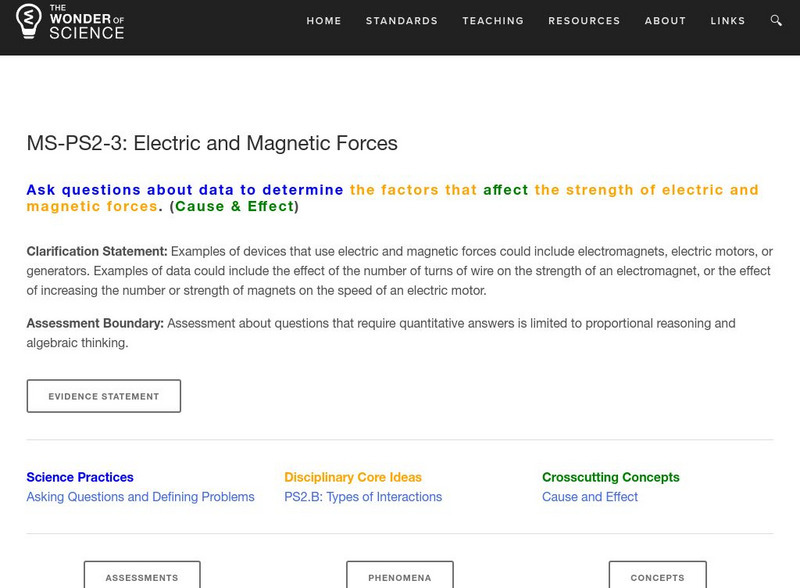The height and width of the screenshot is (588, 800).
Task: Select the Concepts button
Action: click(x=657, y=577)
